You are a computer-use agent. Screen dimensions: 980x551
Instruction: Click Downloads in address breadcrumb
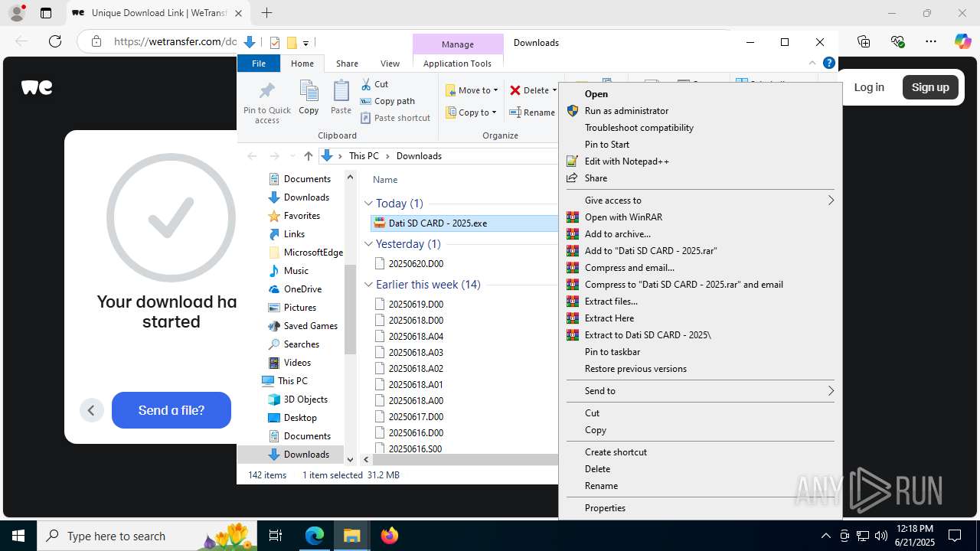click(x=419, y=155)
